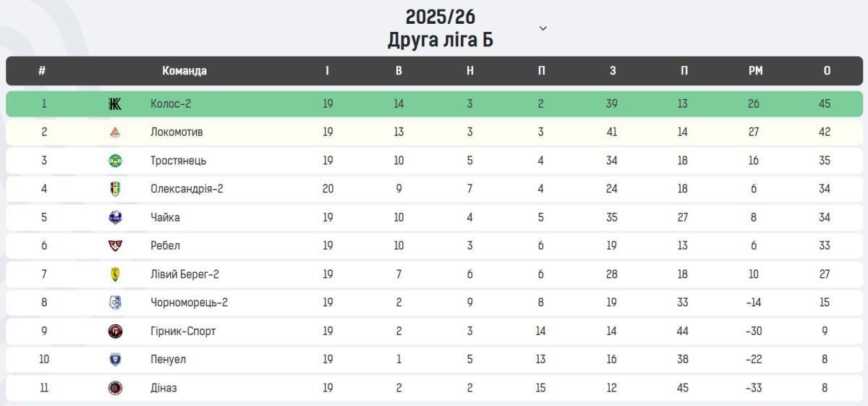The image size is (868, 406).
Task: Click the Ребел team logo
Action: (x=115, y=245)
